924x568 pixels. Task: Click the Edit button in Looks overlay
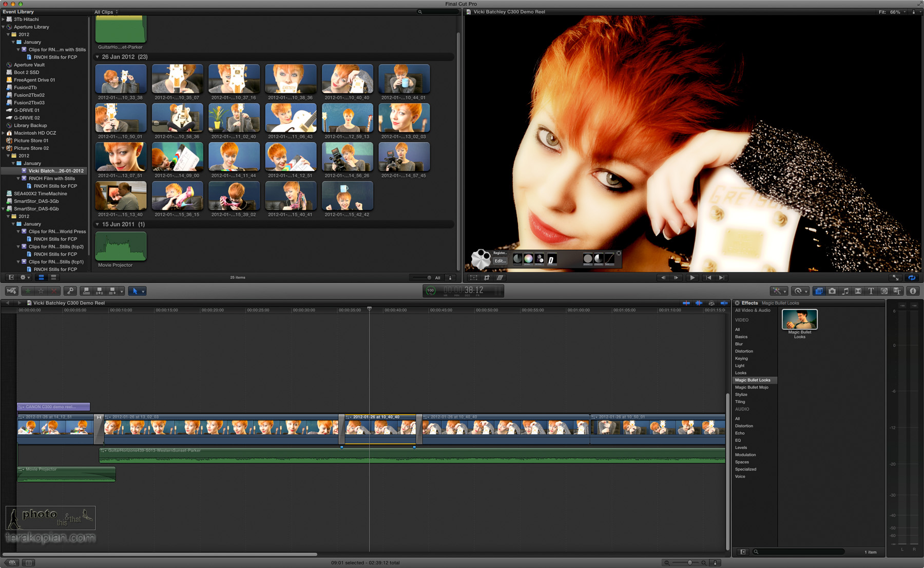pyautogui.click(x=499, y=261)
